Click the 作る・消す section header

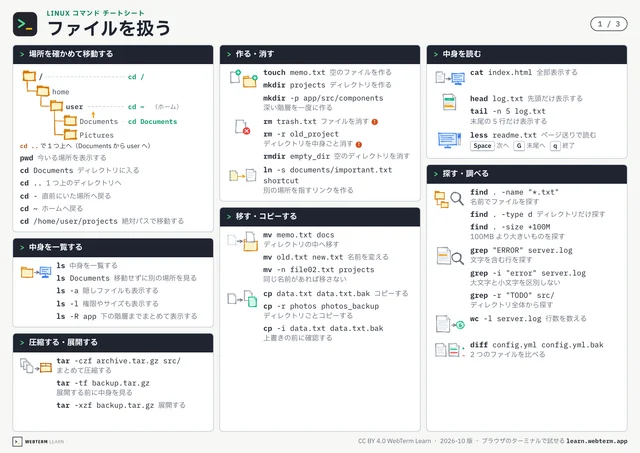[x=320, y=54]
